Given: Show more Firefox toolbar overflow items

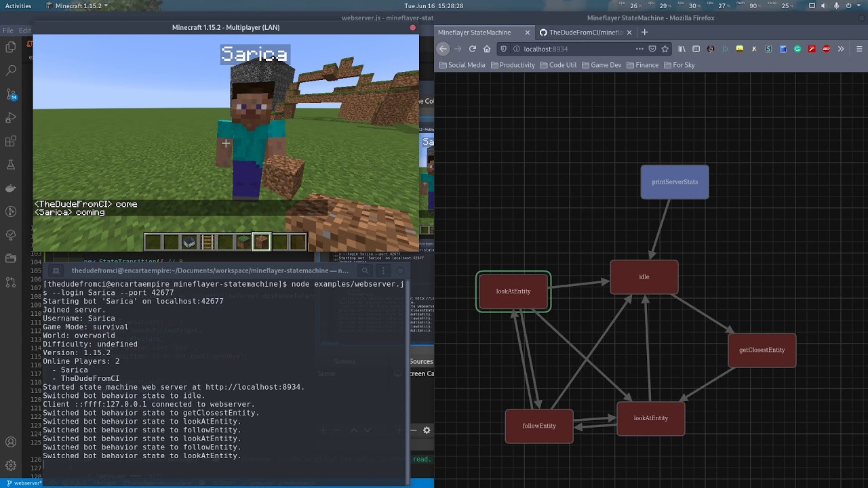Looking at the screenshot, I should pos(841,49).
